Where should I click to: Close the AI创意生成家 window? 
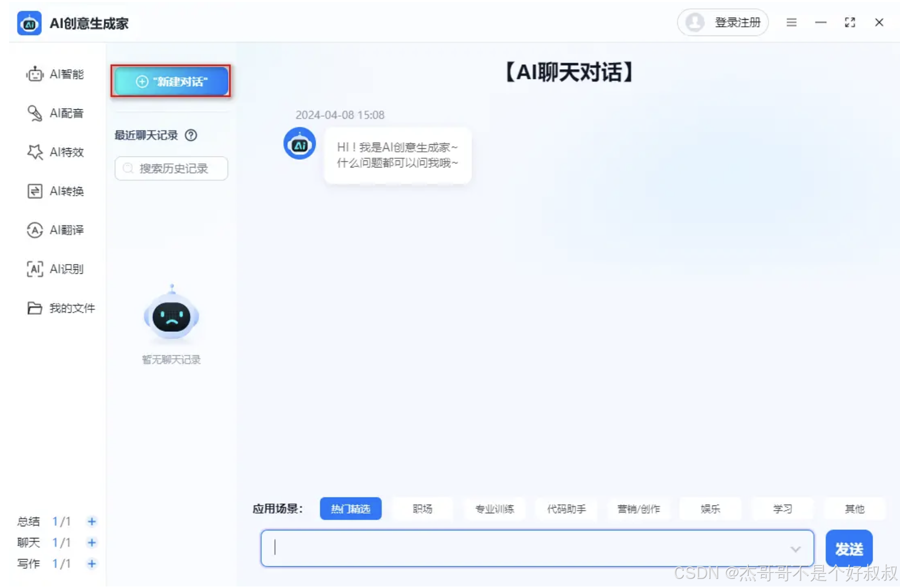click(879, 22)
